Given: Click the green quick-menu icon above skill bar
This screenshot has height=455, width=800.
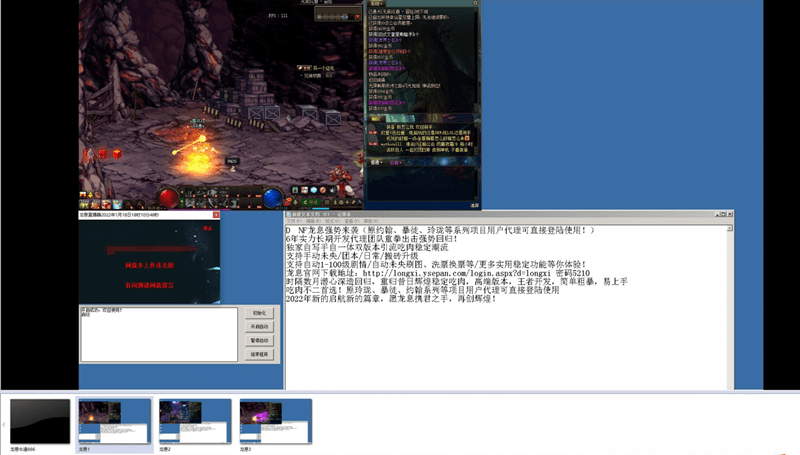Looking at the screenshot, I should [295, 190].
